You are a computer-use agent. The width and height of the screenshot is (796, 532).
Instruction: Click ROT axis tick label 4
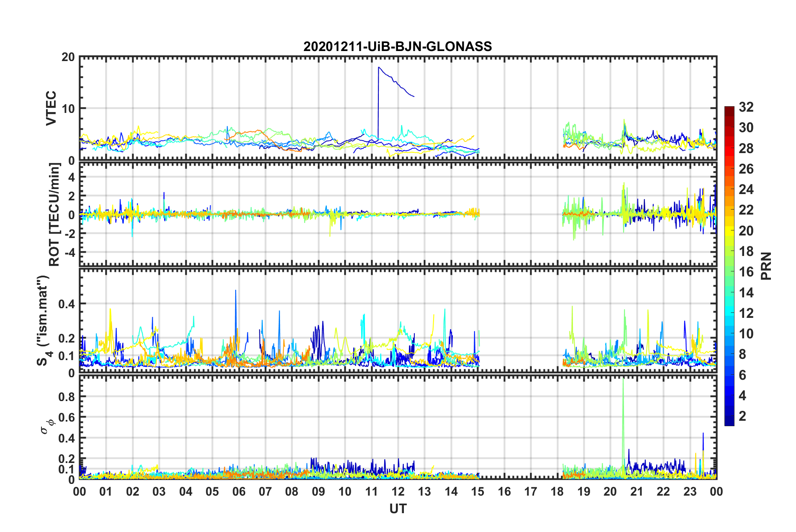pos(72,178)
